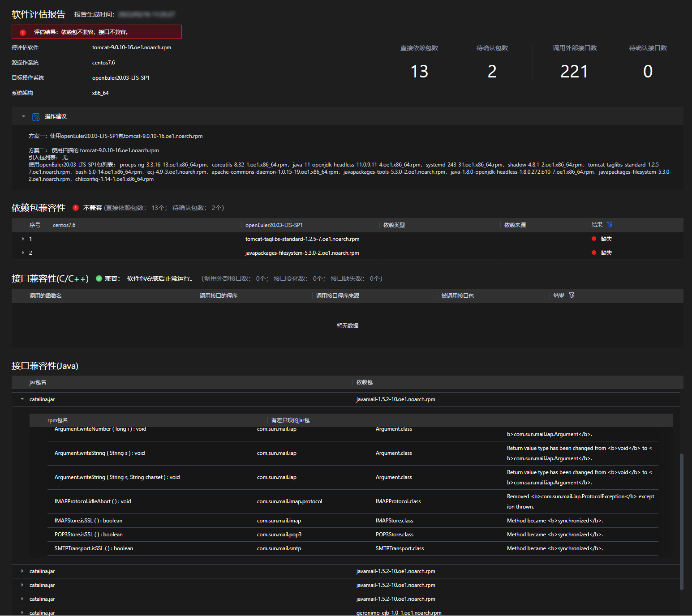
Task: Click green compatible check icon for C/C++ interface
Action: [x=99, y=278]
